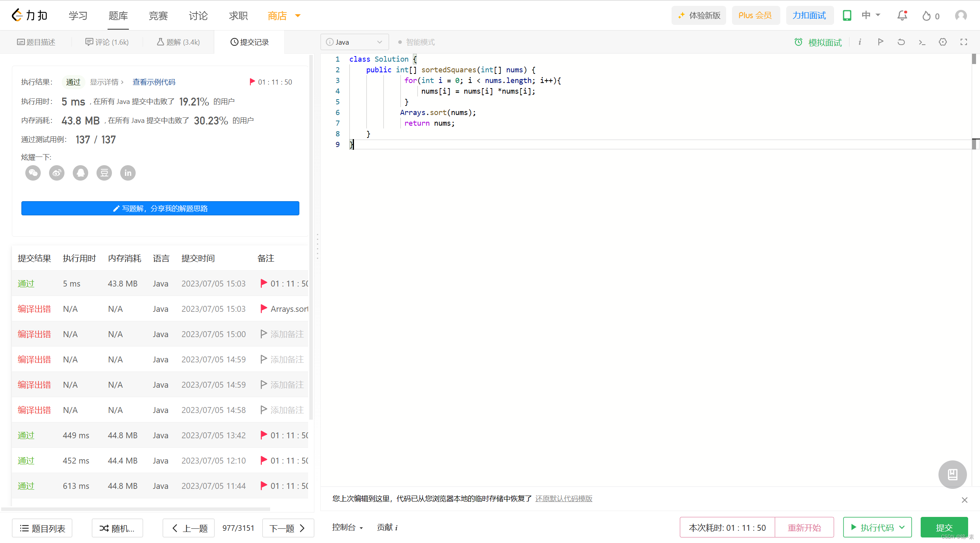The height and width of the screenshot is (543, 980).
Task: Click flag on 449 ms submission
Action: tap(264, 435)
